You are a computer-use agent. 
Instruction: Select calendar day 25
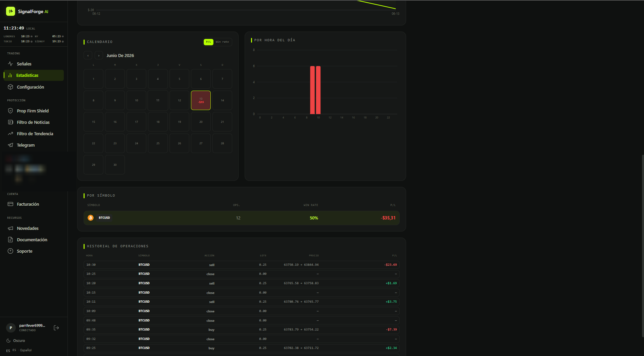pos(158,143)
